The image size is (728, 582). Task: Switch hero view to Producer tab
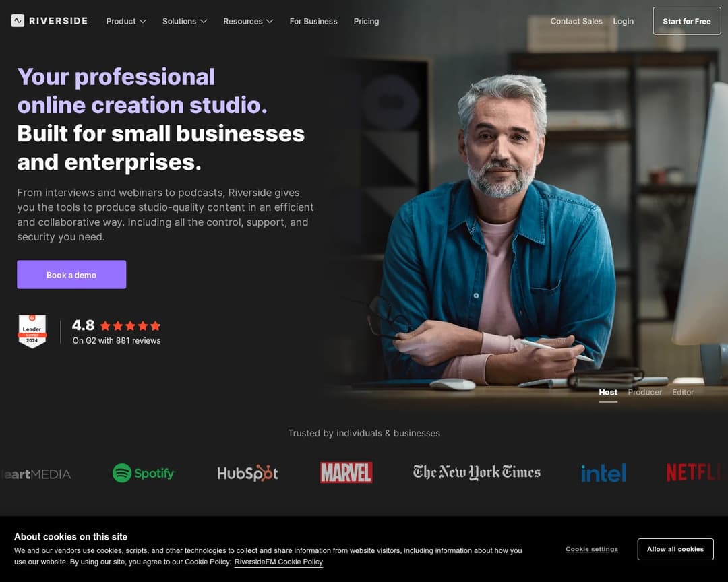(645, 392)
